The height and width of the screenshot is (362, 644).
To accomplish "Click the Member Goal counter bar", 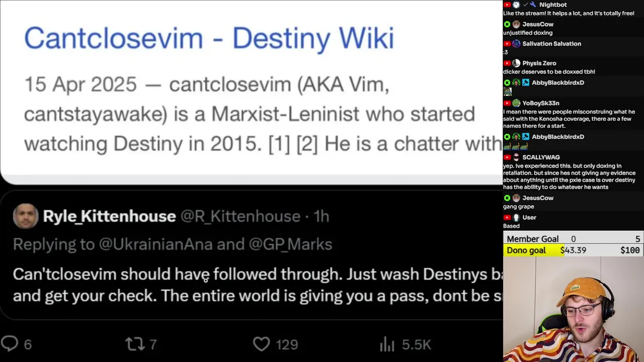I will [x=574, y=239].
